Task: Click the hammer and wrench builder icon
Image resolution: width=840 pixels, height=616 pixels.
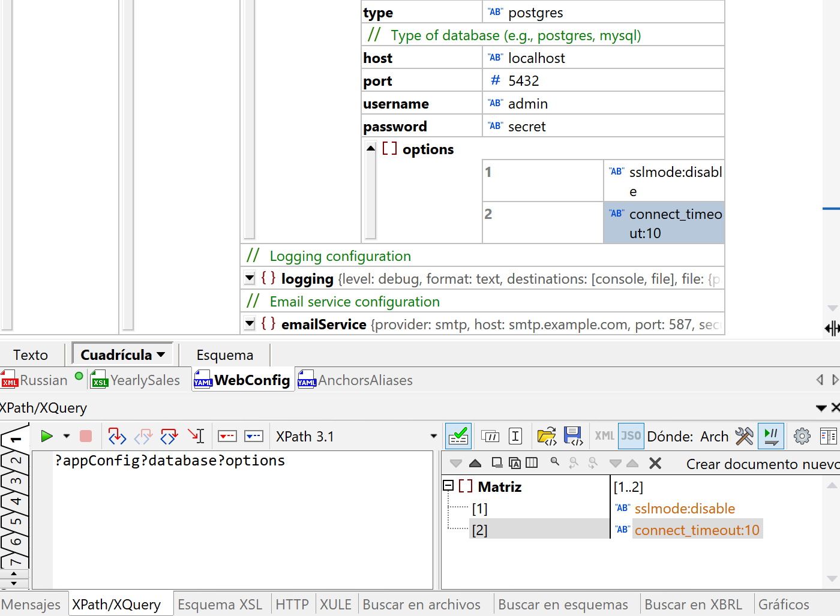Action: click(x=744, y=436)
